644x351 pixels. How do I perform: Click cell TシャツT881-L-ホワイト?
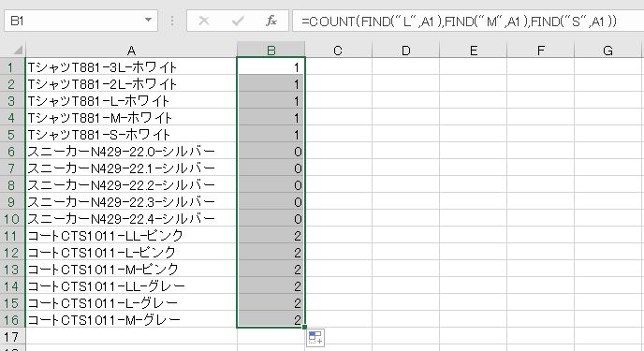[x=131, y=100]
